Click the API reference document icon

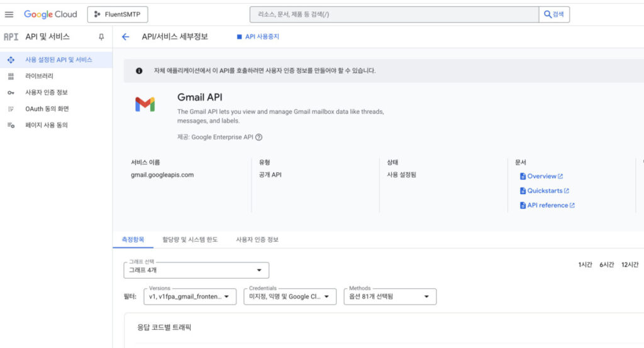click(523, 205)
